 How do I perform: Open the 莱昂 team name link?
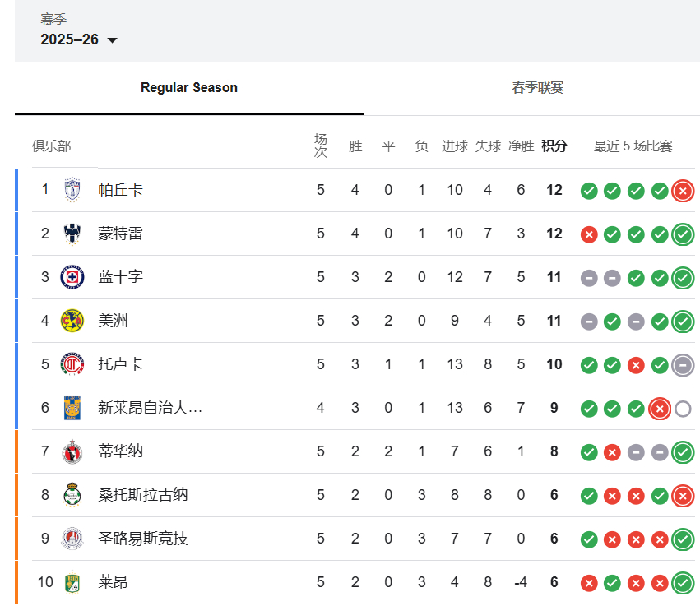pyautogui.click(x=113, y=582)
